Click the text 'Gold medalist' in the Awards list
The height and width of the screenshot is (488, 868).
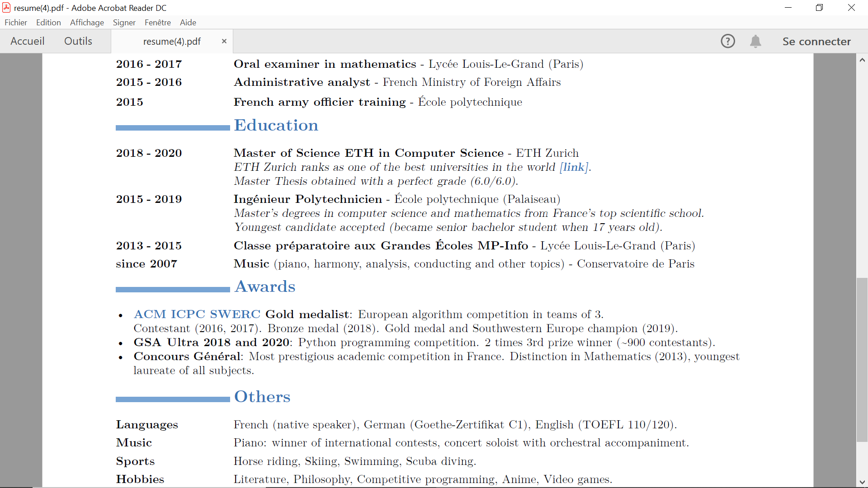point(307,314)
